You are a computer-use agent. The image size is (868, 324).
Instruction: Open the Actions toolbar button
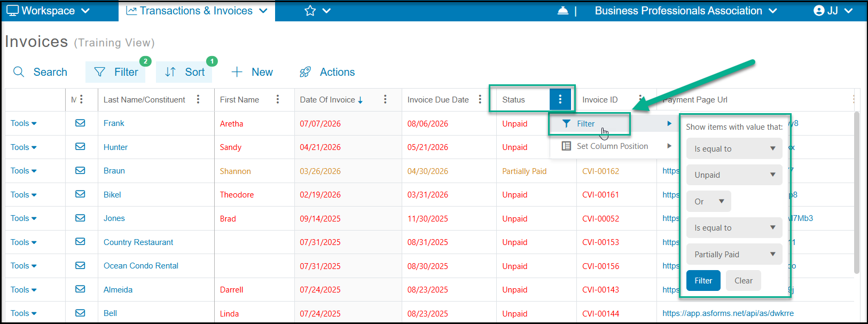click(327, 72)
